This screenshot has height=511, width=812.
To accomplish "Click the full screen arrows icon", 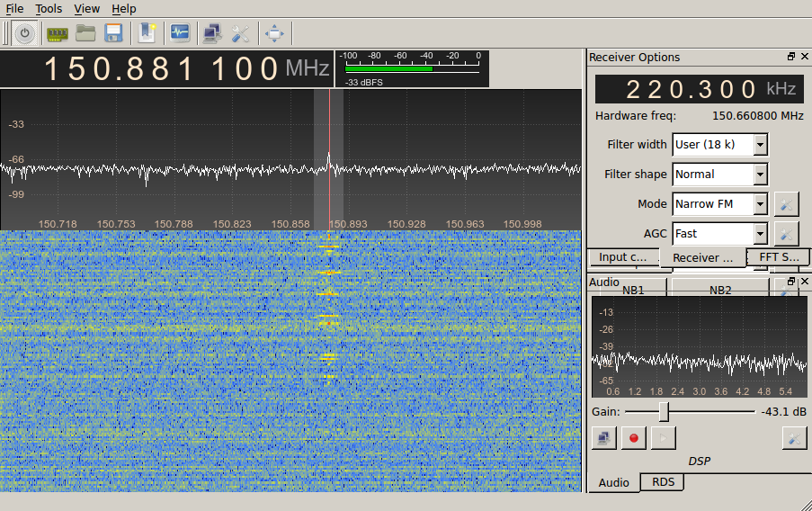I will tap(274, 33).
